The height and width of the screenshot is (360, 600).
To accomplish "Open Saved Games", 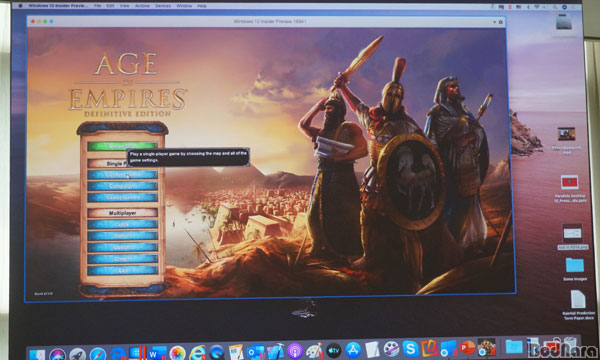I will tap(122, 198).
